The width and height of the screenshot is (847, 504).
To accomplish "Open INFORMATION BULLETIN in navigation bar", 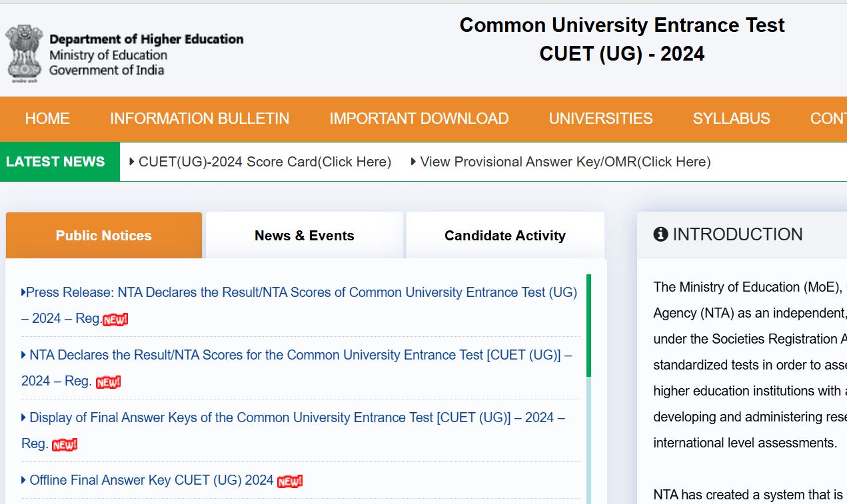I will tap(199, 119).
